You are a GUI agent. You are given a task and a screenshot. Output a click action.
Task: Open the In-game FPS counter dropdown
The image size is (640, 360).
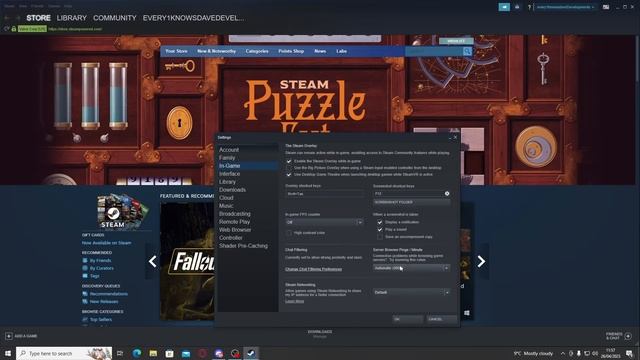324,222
